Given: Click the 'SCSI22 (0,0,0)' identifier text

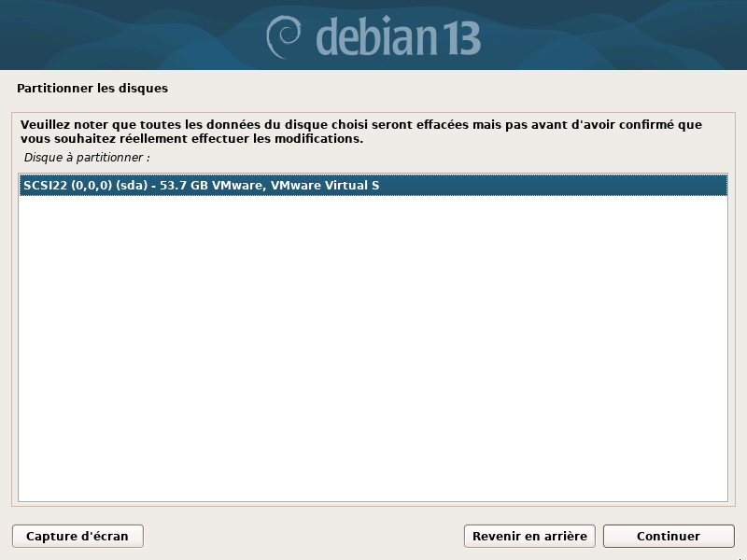Looking at the screenshot, I should [x=67, y=185].
